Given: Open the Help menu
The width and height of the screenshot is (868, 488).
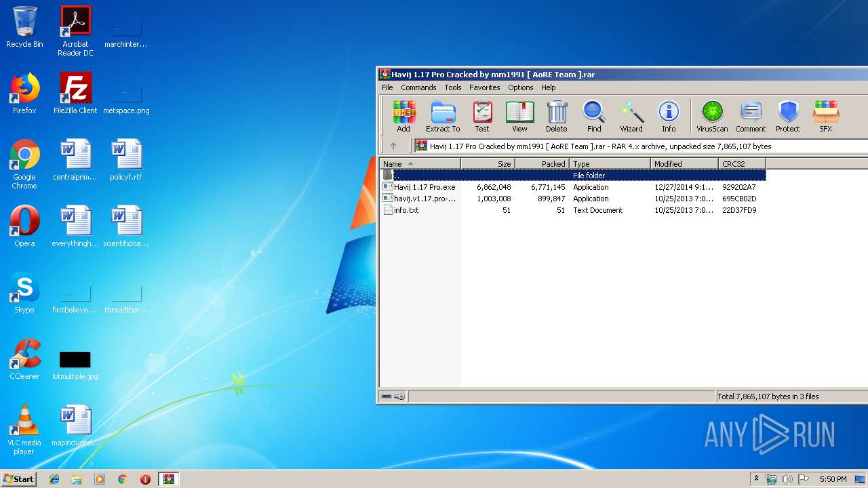Looking at the screenshot, I should (549, 87).
